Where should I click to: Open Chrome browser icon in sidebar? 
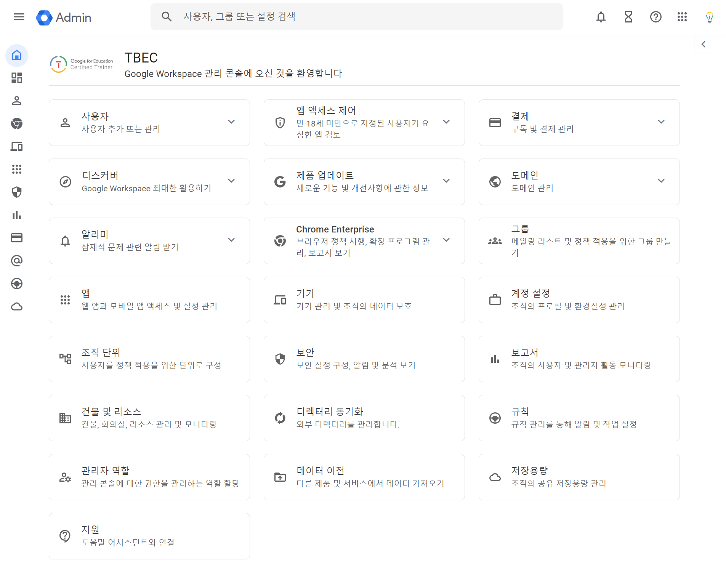pyautogui.click(x=17, y=123)
